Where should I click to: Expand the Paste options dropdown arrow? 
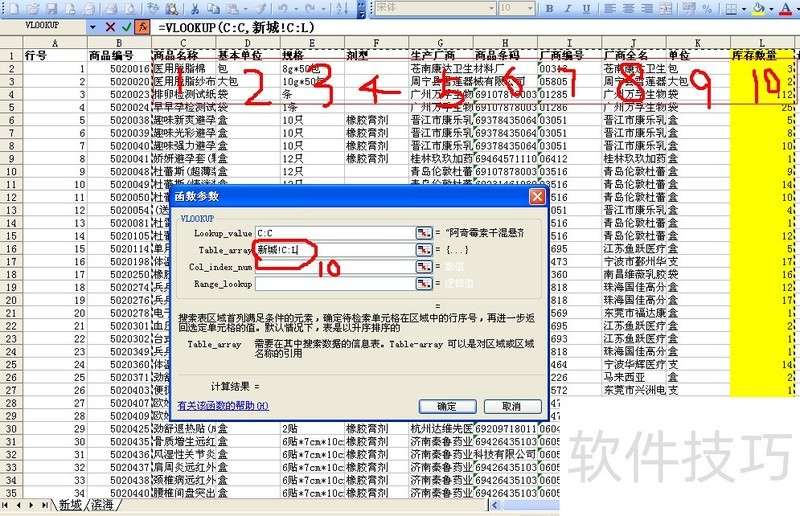point(245,9)
